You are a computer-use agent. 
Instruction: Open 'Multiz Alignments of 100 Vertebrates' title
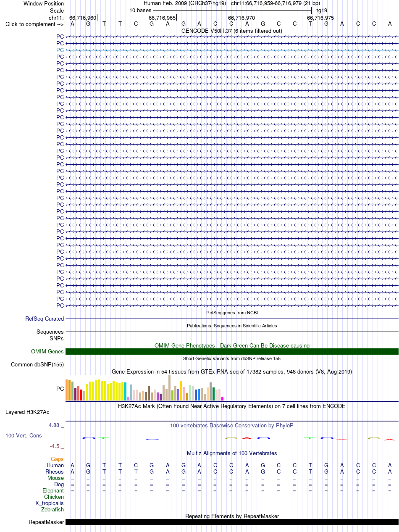click(232, 453)
